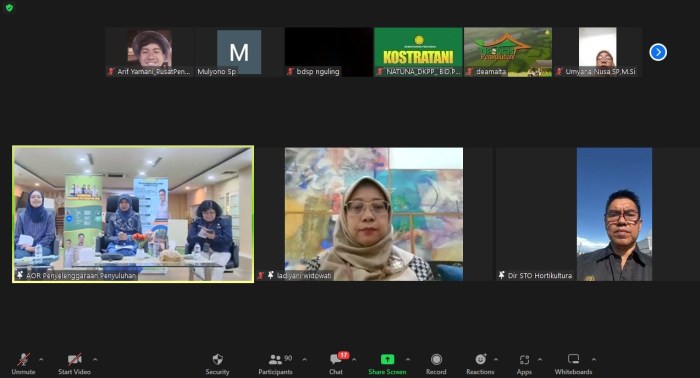This screenshot has width=700, height=378.
Task: Click the 'bdsp nguling' name label
Action: [318, 71]
